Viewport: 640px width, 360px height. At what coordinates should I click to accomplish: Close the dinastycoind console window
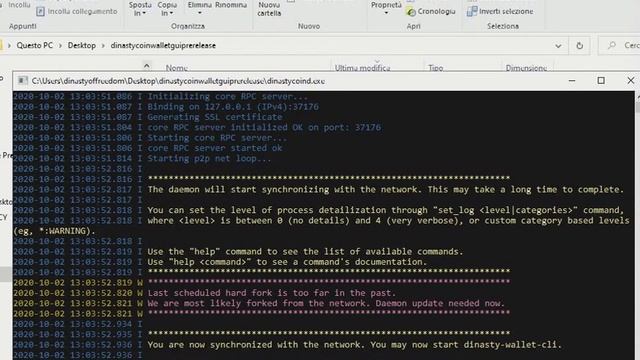click(631, 81)
